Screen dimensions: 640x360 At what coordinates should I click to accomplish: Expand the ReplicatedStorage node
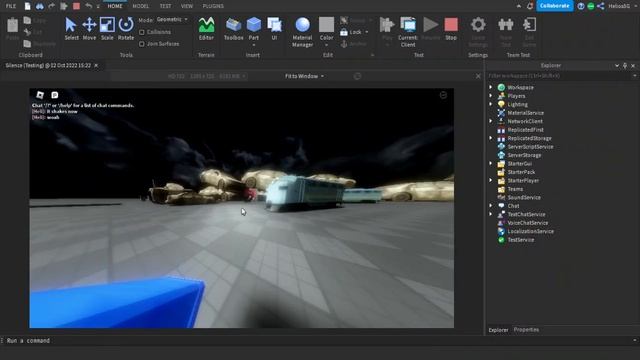point(491,138)
